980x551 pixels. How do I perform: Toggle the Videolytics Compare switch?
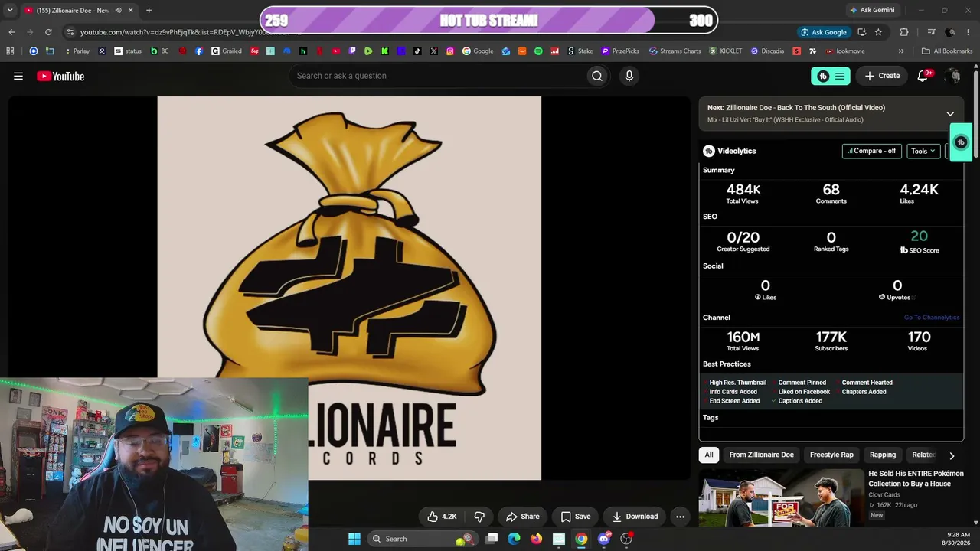point(871,151)
